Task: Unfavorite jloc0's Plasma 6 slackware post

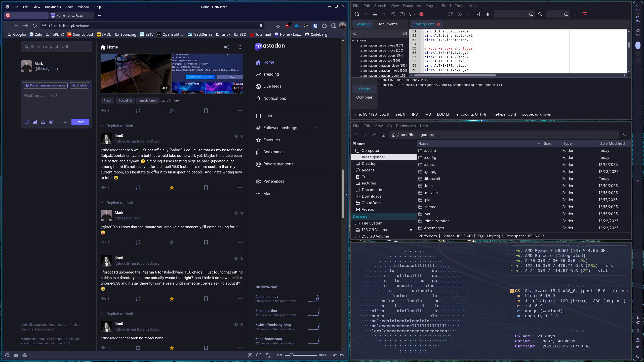Action: 172,299
